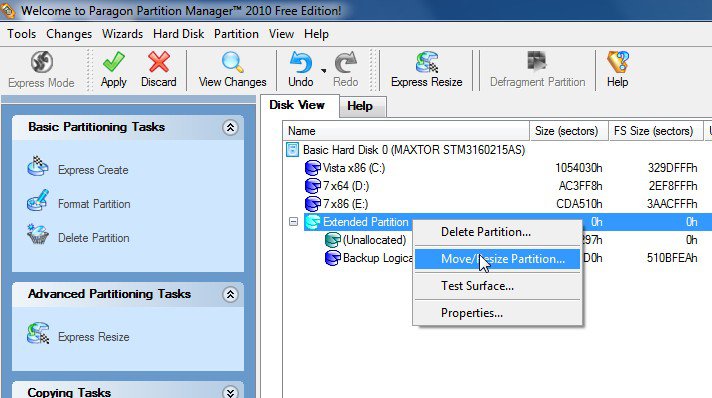Click the Extended Partition icon
The width and height of the screenshot is (712, 398).
(312, 222)
